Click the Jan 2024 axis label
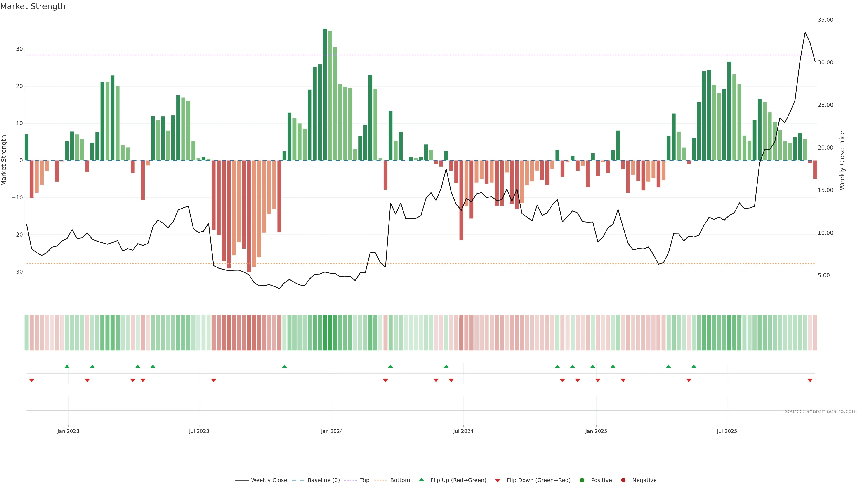The height and width of the screenshot is (488, 868). click(332, 431)
